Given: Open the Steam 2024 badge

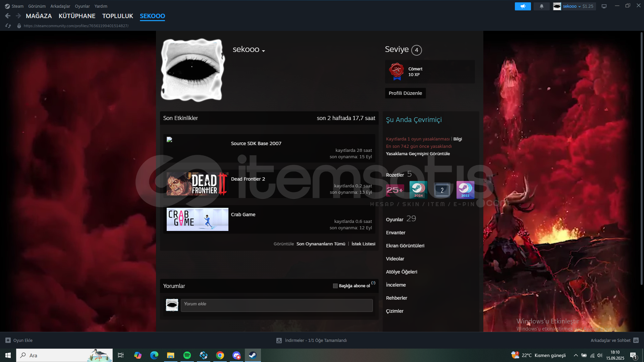Looking at the screenshot, I should (418, 190).
